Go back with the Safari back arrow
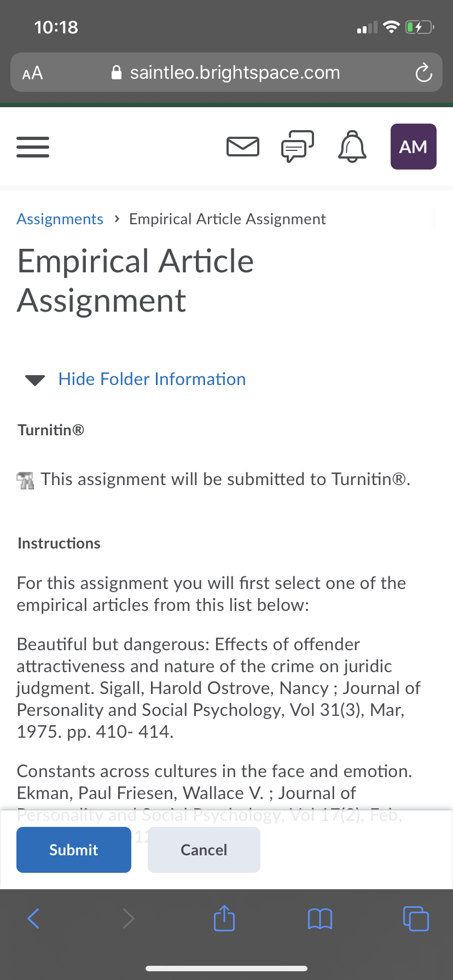The image size is (453, 980). pyautogui.click(x=33, y=918)
